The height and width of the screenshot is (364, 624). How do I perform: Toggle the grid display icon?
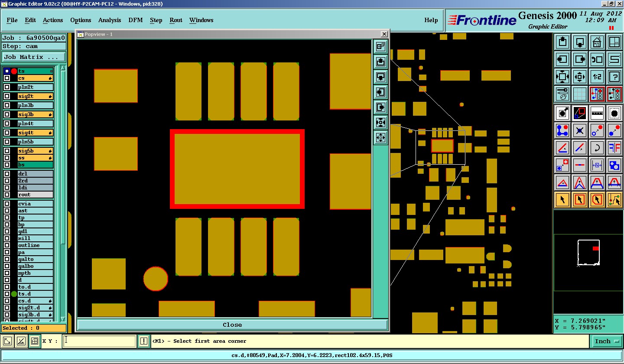(x=580, y=94)
